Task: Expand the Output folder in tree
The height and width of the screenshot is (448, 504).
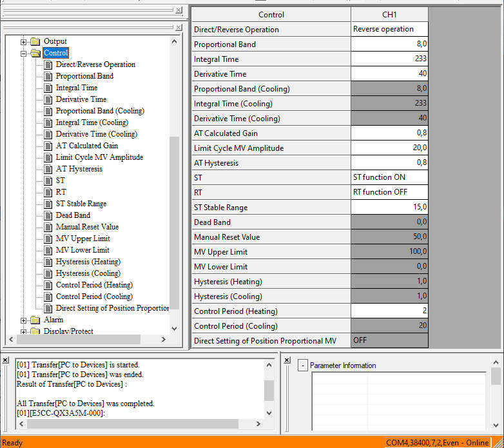Action: [23, 42]
